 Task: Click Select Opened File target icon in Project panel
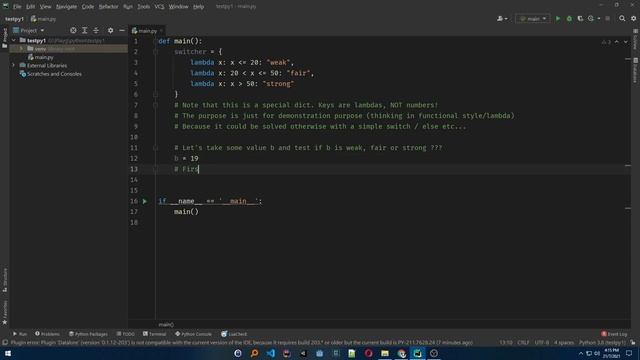click(x=73, y=30)
